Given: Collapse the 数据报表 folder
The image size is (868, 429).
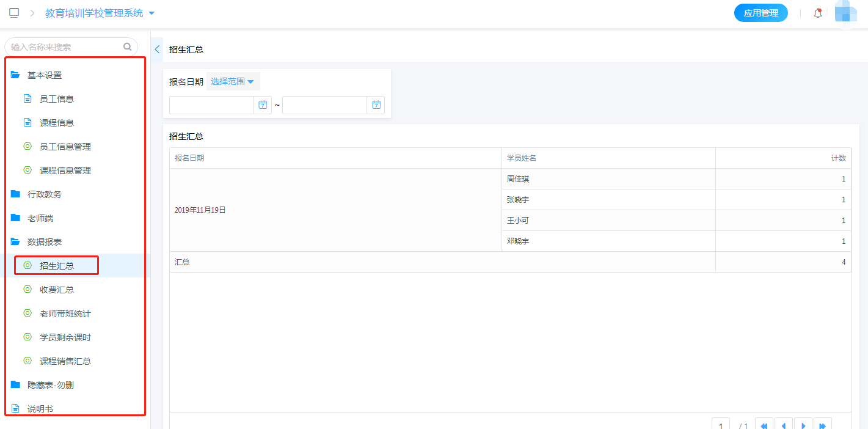Looking at the screenshot, I should (x=45, y=242).
